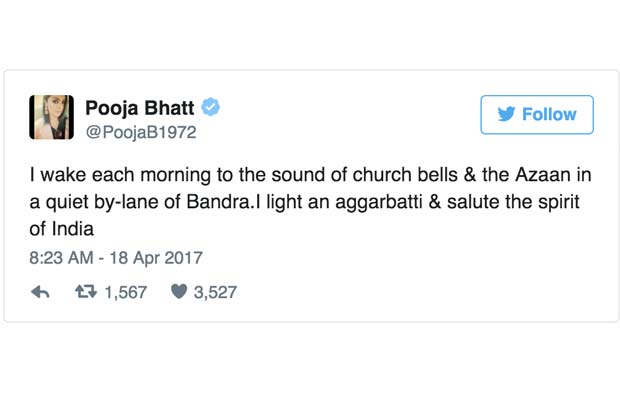
Task: Open the Pooja Bhatt display name link
Action: click(140, 107)
